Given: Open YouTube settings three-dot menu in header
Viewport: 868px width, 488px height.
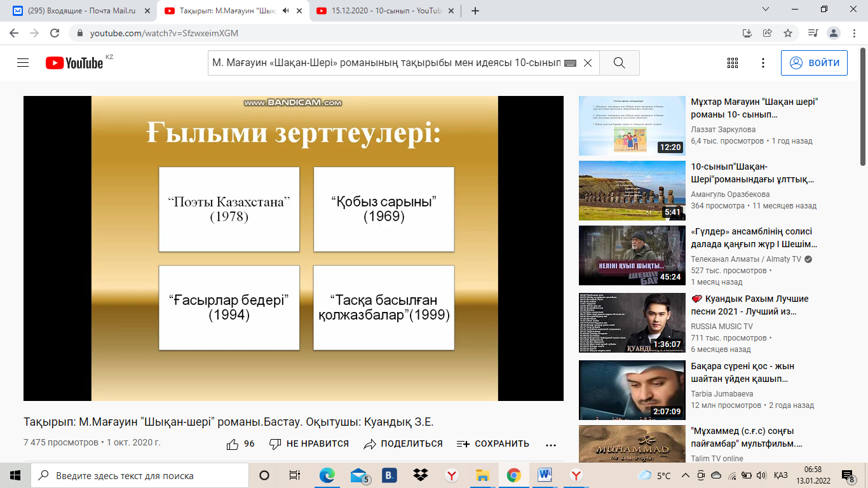Looking at the screenshot, I should pyautogui.click(x=763, y=63).
